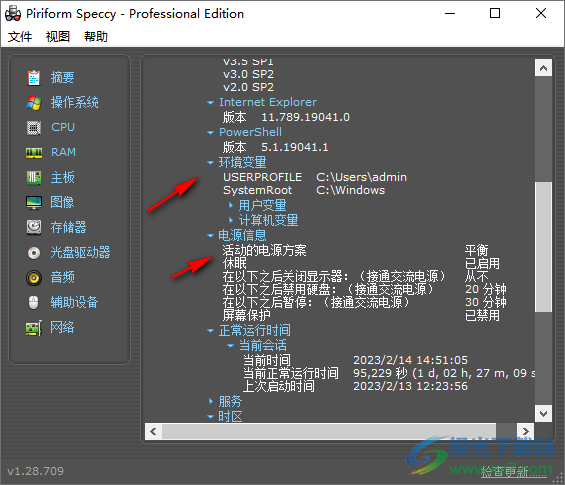This screenshot has height=485, width=565.
Task: Click the 检查更新 link
Action: (x=514, y=472)
